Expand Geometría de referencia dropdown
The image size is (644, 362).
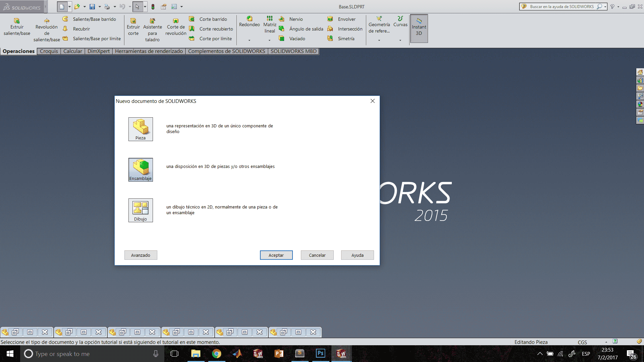tap(379, 40)
